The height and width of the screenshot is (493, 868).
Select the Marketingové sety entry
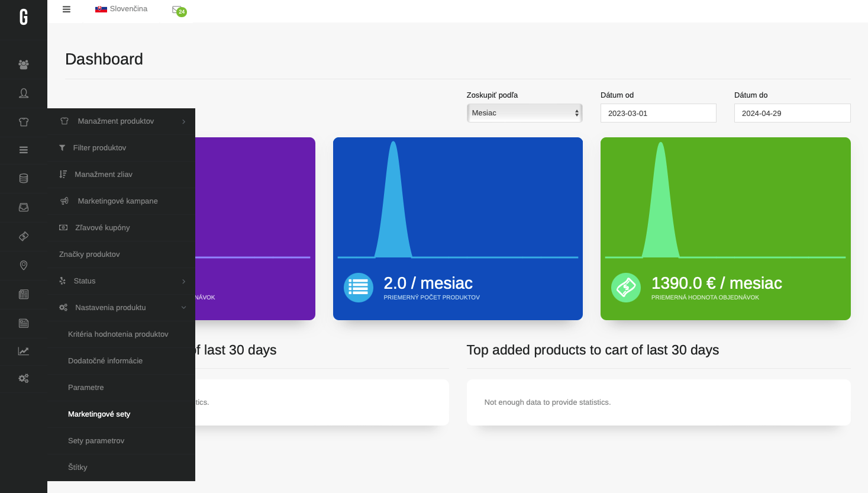121,414
